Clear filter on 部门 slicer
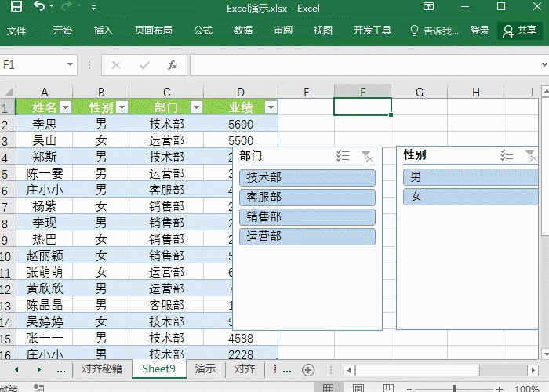Image resolution: width=549 pixels, height=392 pixels. click(x=367, y=156)
